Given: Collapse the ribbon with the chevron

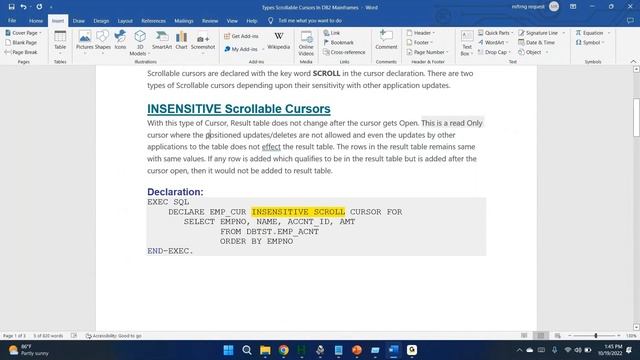Looking at the screenshot, I should pyautogui.click(x=633, y=62).
